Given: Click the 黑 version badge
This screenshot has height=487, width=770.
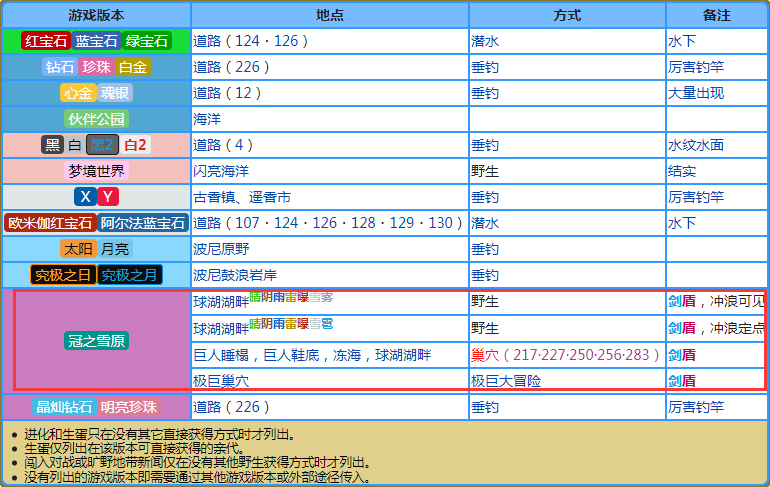Looking at the screenshot, I should [52, 145].
